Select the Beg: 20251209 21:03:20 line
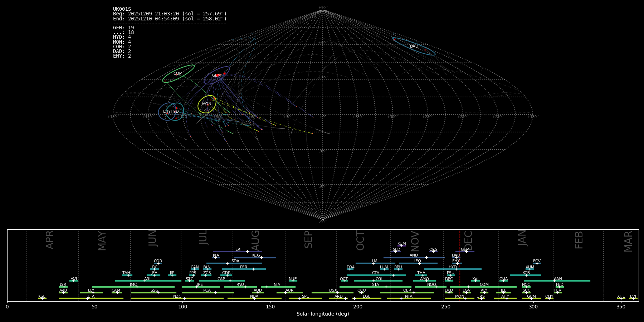Screen dimensions: 644x322 170,14
